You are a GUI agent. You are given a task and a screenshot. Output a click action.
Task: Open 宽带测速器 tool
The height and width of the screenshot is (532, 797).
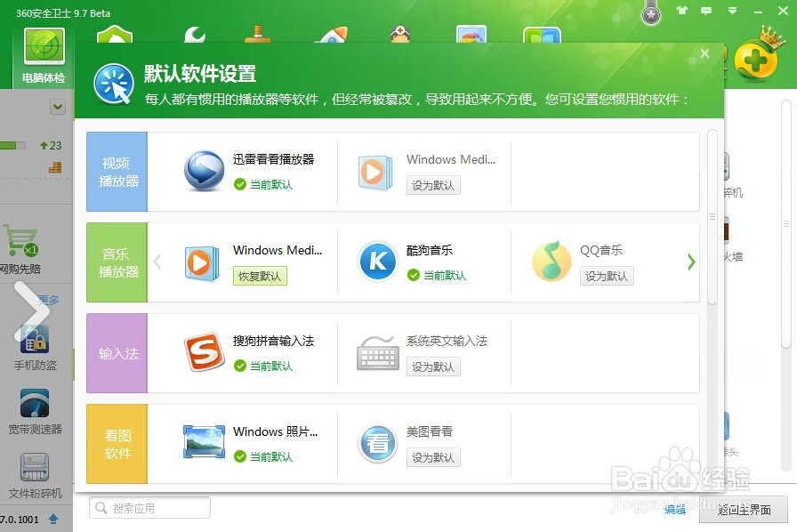(35, 412)
